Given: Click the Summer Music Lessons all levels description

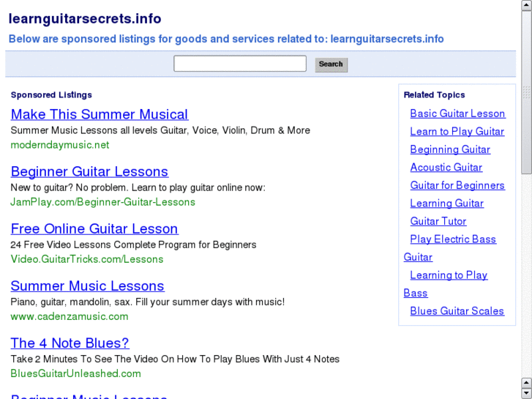Looking at the screenshot, I should [160, 130].
